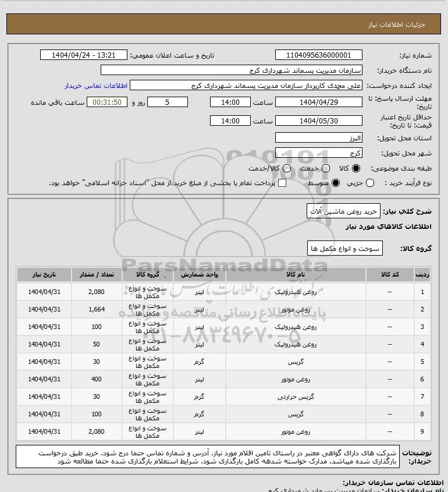Screen dimensions: 448x492
Task: Click quantity 2,080 in row 1
Action: (x=96, y=292)
